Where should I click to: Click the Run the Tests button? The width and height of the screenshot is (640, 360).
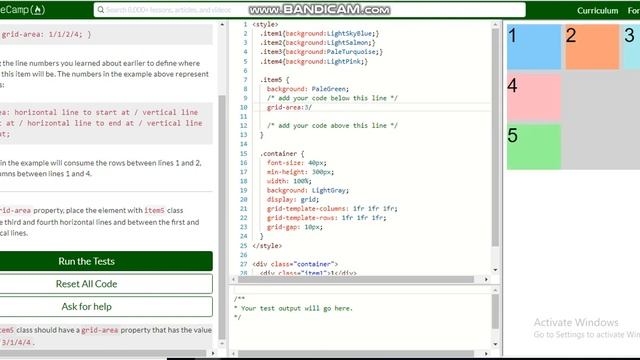(106, 261)
